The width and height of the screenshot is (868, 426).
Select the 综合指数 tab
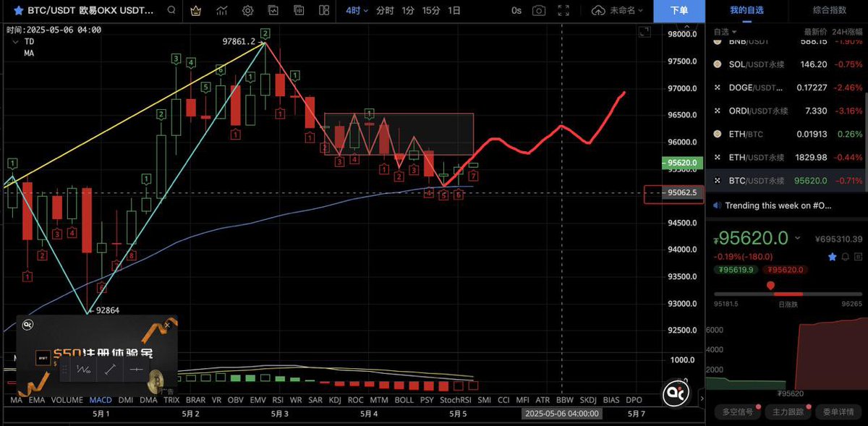(830, 11)
